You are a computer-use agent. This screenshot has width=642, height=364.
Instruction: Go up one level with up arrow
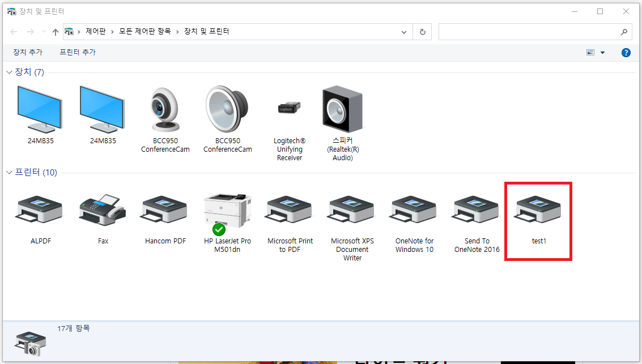click(x=56, y=32)
